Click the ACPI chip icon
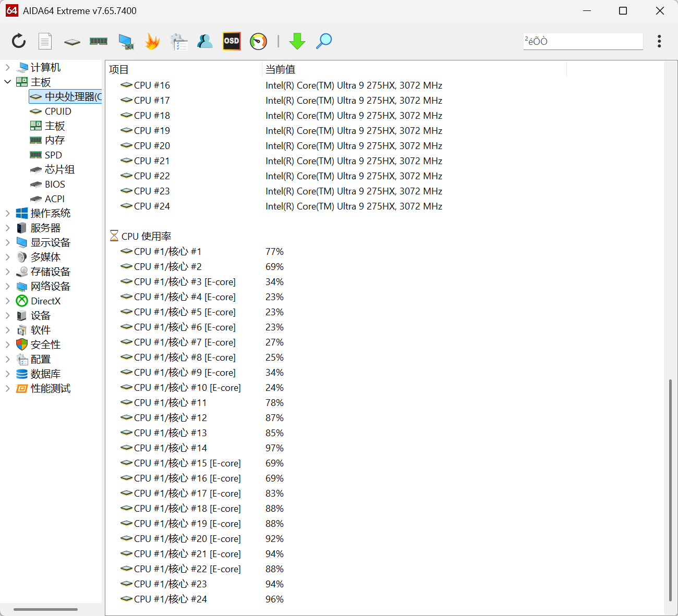The image size is (678, 616). (x=35, y=199)
